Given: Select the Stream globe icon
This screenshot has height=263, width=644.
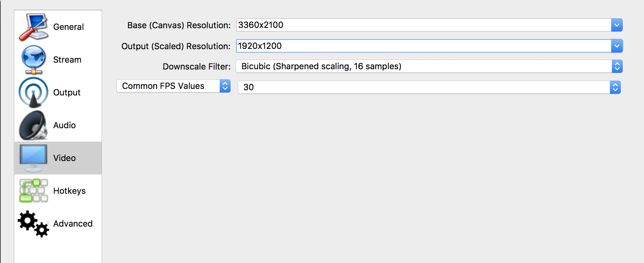Looking at the screenshot, I should (34, 60).
